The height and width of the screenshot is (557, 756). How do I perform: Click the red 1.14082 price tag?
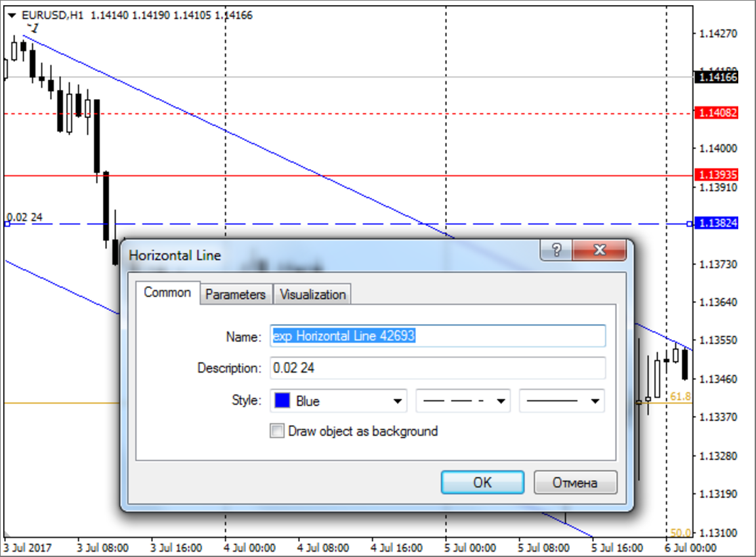pos(718,113)
